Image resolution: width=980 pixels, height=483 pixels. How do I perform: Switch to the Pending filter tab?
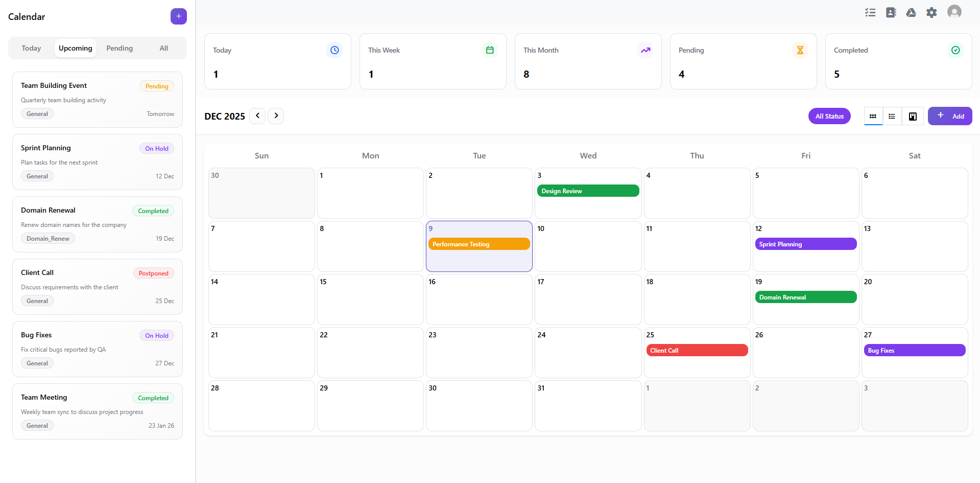[119, 48]
